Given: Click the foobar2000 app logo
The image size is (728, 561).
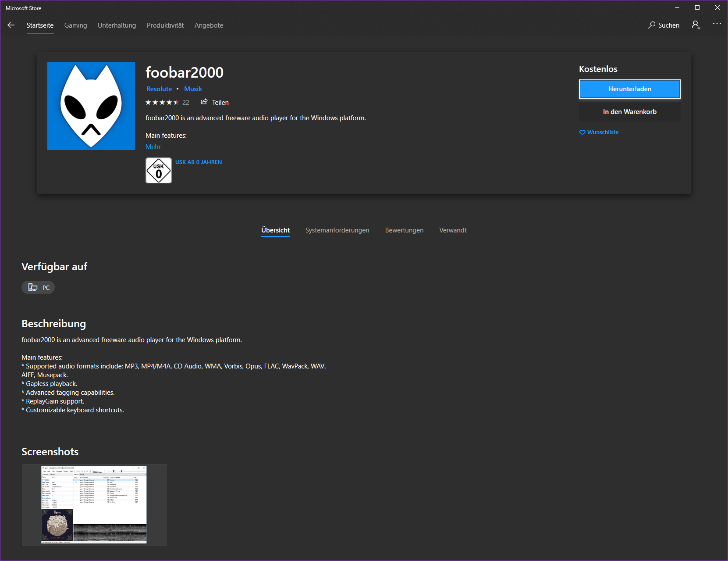Looking at the screenshot, I should [91, 106].
